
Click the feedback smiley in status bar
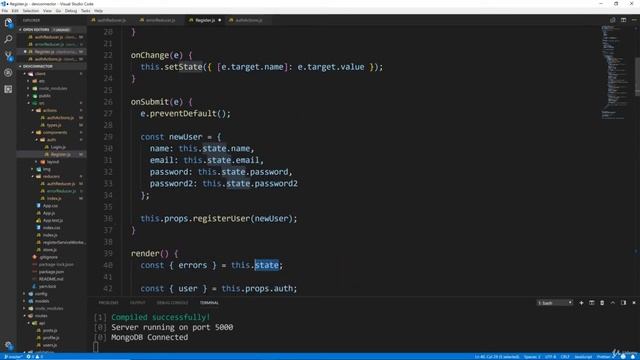tap(623, 357)
